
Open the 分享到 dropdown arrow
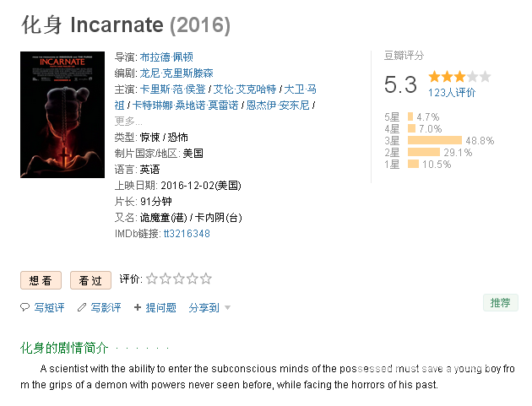click(228, 308)
